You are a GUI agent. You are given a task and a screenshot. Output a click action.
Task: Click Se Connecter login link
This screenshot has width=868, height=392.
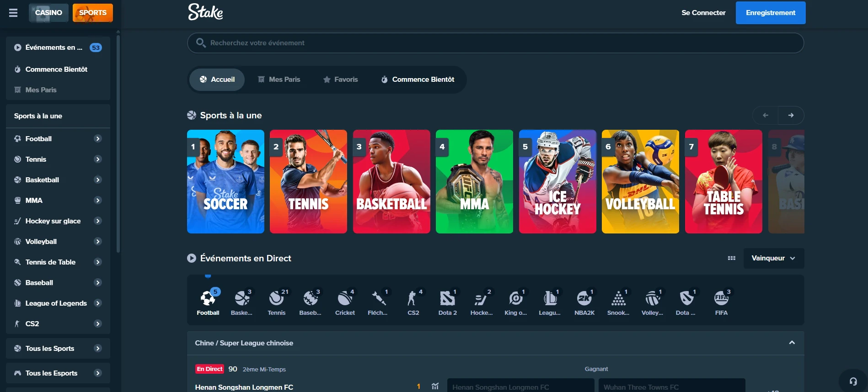[x=703, y=13]
